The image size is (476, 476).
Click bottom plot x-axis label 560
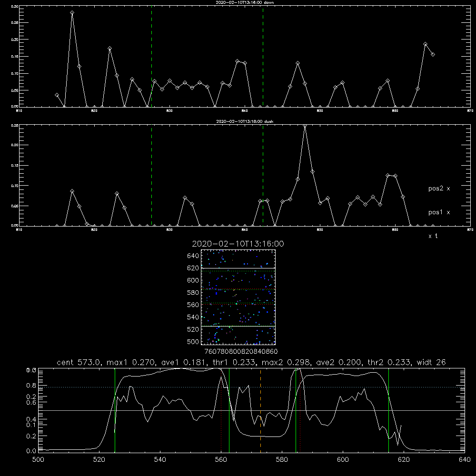click(221, 460)
